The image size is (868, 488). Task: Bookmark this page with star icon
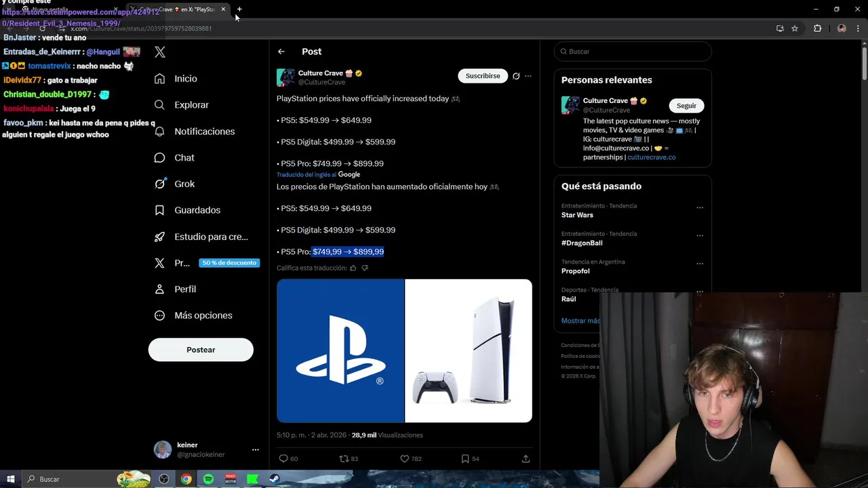(x=795, y=28)
